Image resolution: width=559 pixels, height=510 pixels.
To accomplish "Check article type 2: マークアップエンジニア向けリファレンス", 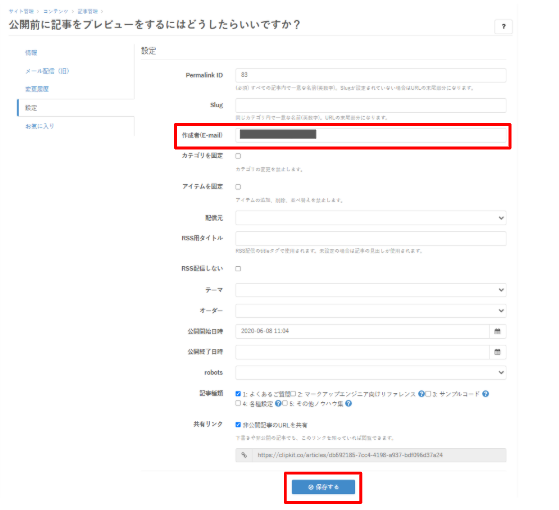I will point(293,393).
